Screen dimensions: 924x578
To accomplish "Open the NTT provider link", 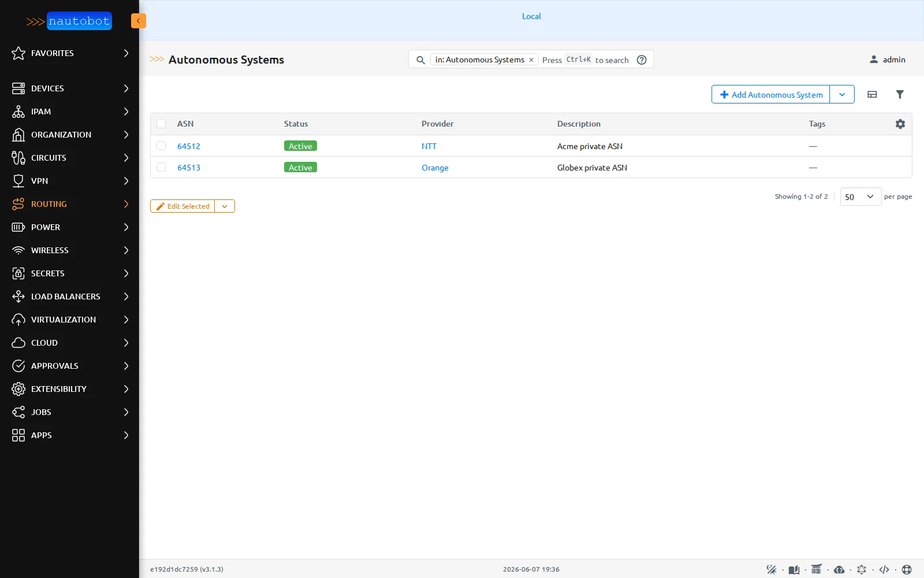I will (429, 146).
